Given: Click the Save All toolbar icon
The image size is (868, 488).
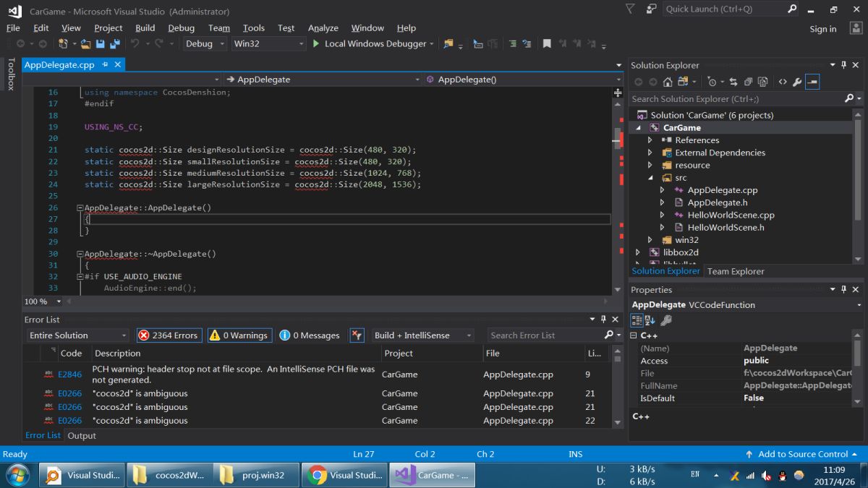Looking at the screenshot, I should tap(114, 44).
